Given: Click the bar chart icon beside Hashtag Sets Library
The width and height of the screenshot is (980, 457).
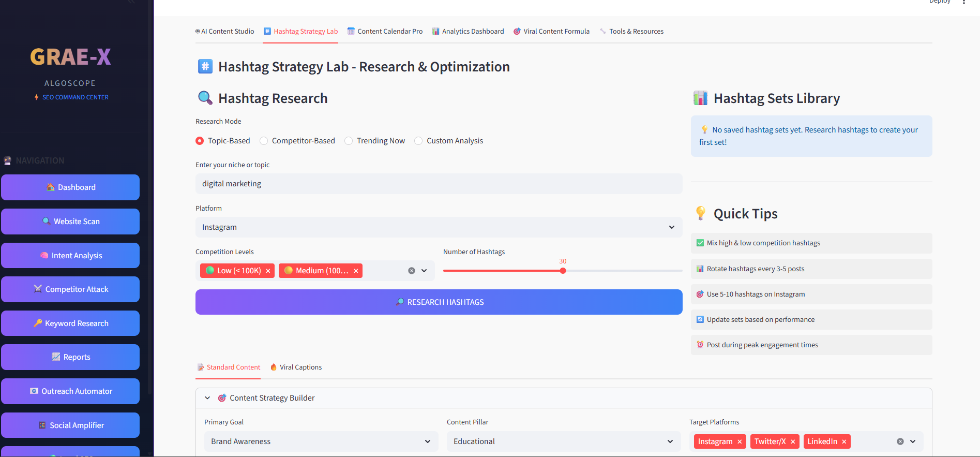Looking at the screenshot, I should [x=701, y=98].
